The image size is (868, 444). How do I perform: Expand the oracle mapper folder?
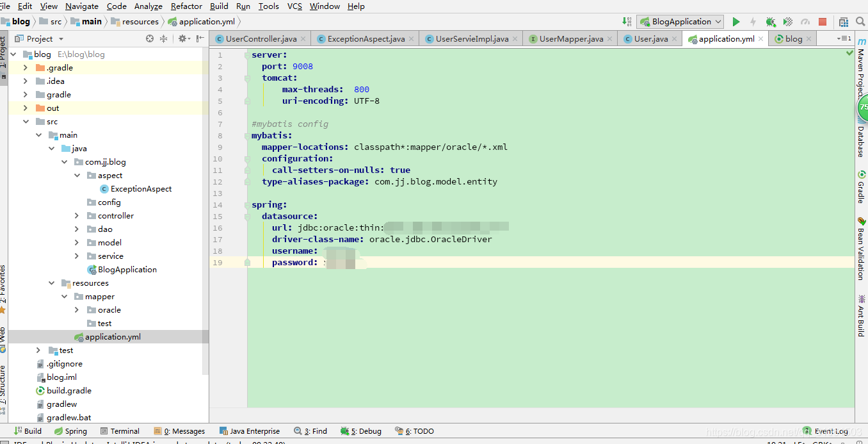pyautogui.click(x=77, y=309)
